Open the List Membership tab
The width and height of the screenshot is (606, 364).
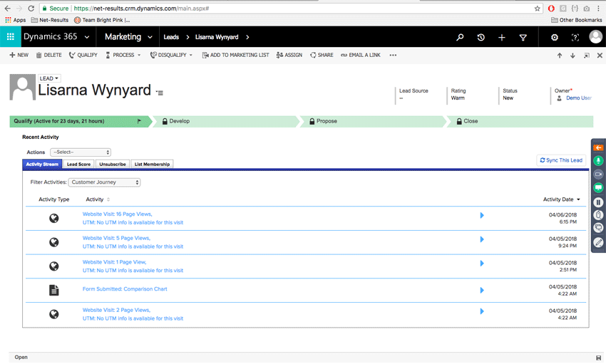[x=152, y=164]
